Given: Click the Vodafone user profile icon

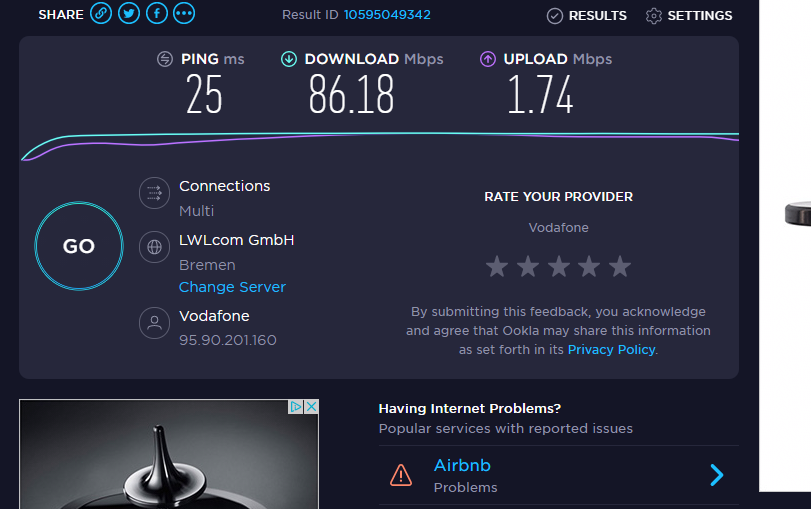Looking at the screenshot, I should click(154, 323).
